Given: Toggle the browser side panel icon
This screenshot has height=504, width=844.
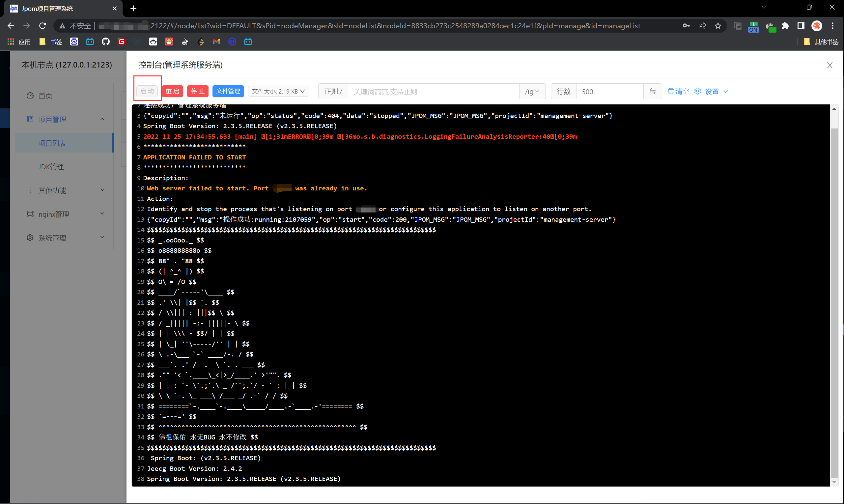Looking at the screenshot, I should 801,26.
